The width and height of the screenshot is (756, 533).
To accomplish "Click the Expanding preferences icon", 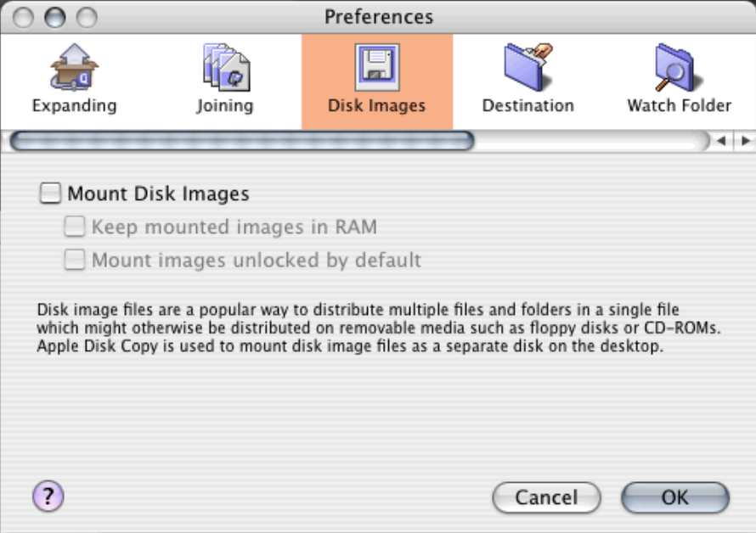I will pyautogui.click(x=74, y=68).
